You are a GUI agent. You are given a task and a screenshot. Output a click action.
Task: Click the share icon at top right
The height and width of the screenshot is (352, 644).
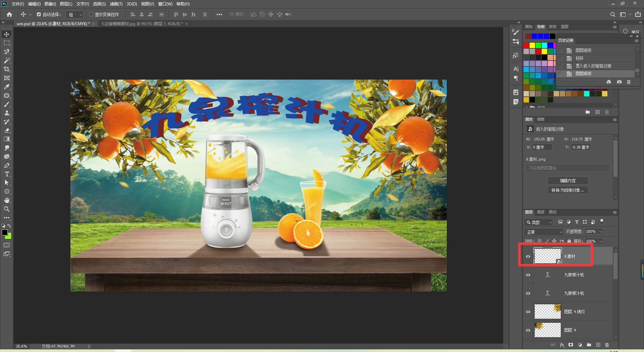coord(638,14)
